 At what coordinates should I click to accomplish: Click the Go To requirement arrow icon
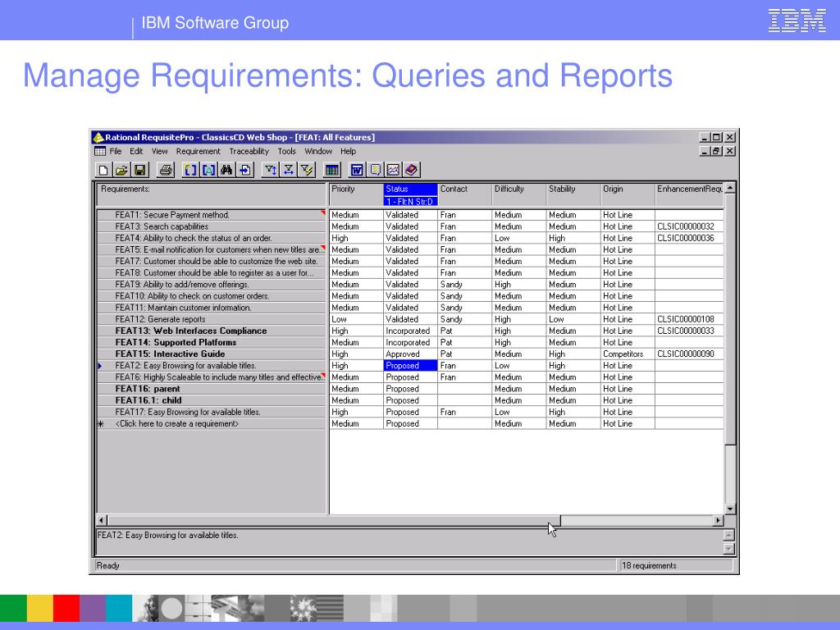coord(244,171)
